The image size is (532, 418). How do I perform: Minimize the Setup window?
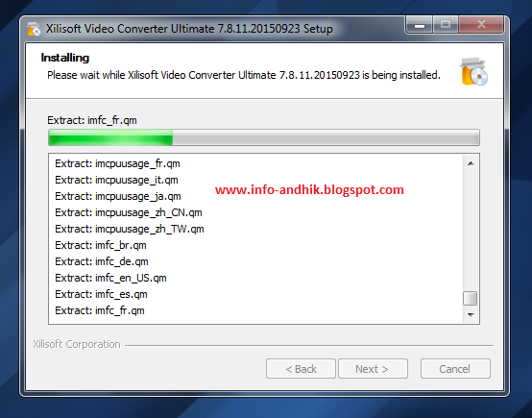click(420, 25)
